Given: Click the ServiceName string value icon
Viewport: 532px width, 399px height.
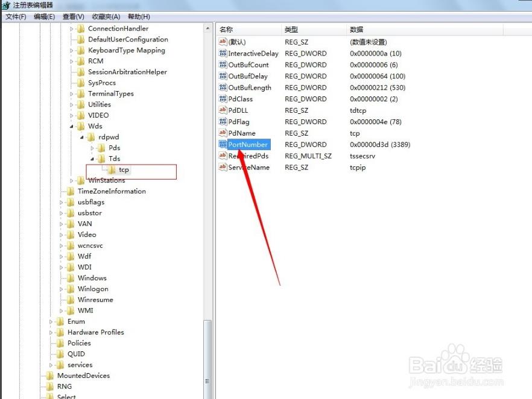Looking at the screenshot, I should (223, 168).
